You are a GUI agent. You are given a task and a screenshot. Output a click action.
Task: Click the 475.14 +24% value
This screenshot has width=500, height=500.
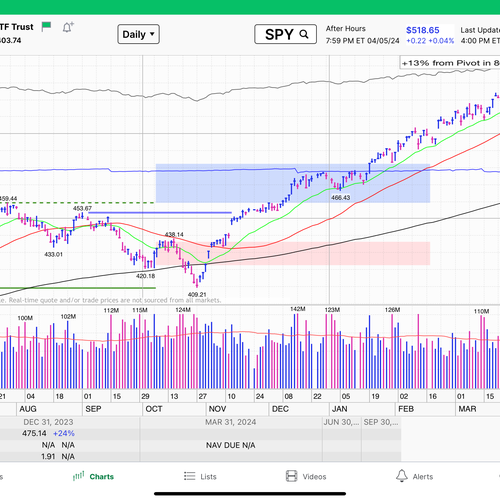pos(48,433)
